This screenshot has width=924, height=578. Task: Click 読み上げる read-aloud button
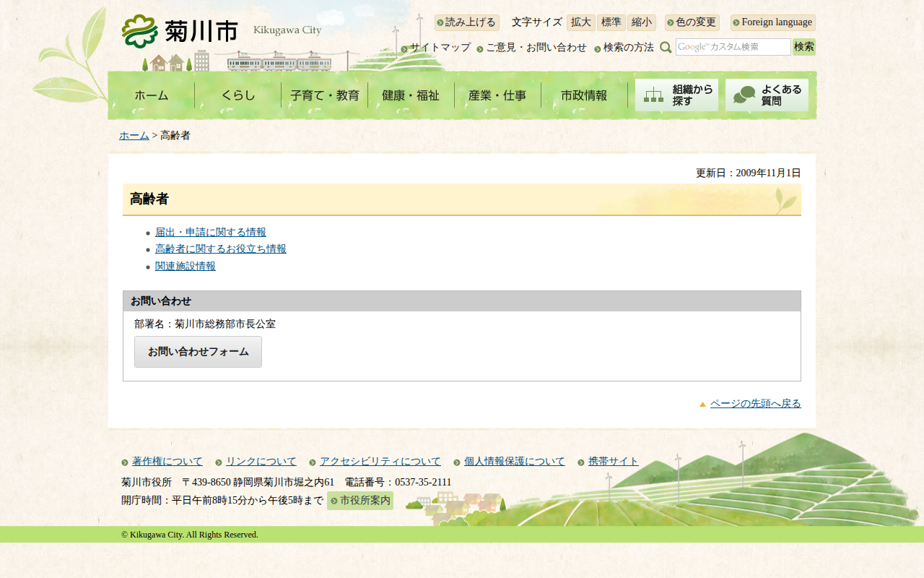click(x=466, y=22)
